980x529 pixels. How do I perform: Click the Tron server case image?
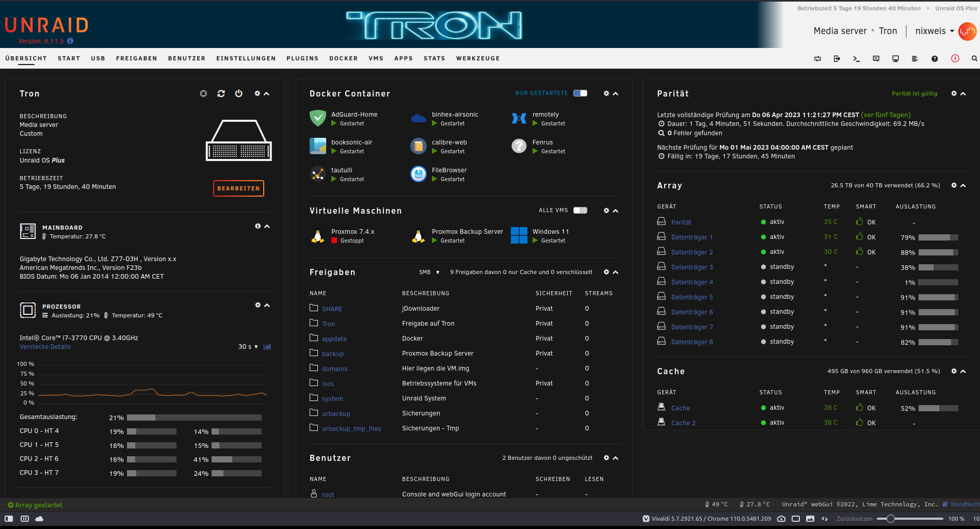238,140
